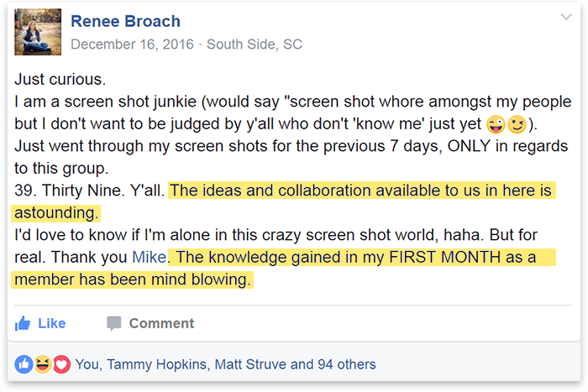The height and width of the screenshot is (392, 588).
Task: Click the thumbs-up Like icon
Action: 23,323
